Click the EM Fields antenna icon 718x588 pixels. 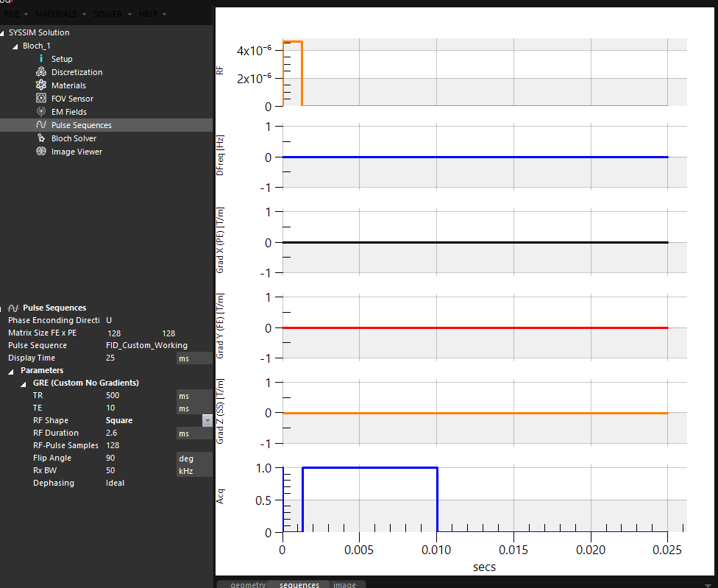(x=41, y=112)
